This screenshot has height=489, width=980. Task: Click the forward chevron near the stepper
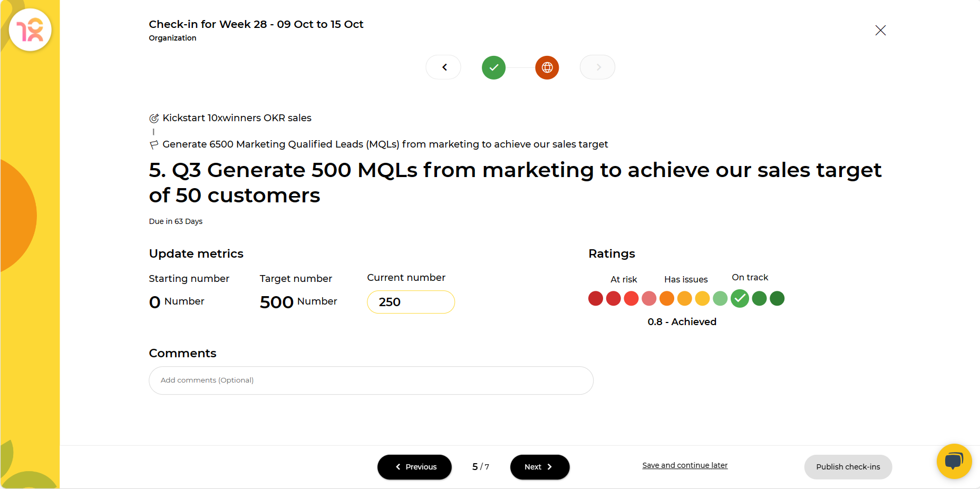[x=597, y=67]
